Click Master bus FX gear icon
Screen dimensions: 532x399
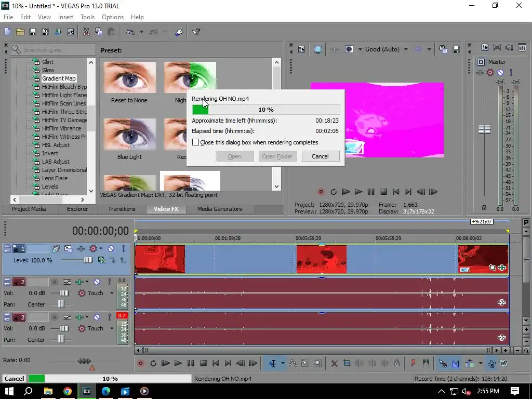point(490,72)
